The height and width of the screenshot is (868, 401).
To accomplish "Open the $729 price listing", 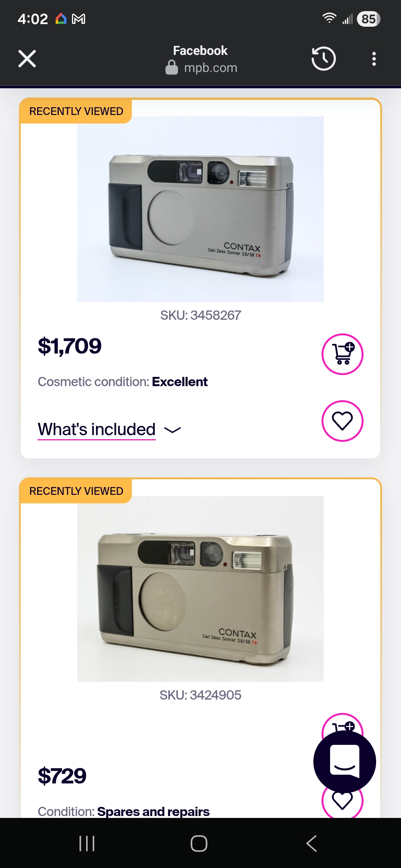I will [x=62, y=776].
